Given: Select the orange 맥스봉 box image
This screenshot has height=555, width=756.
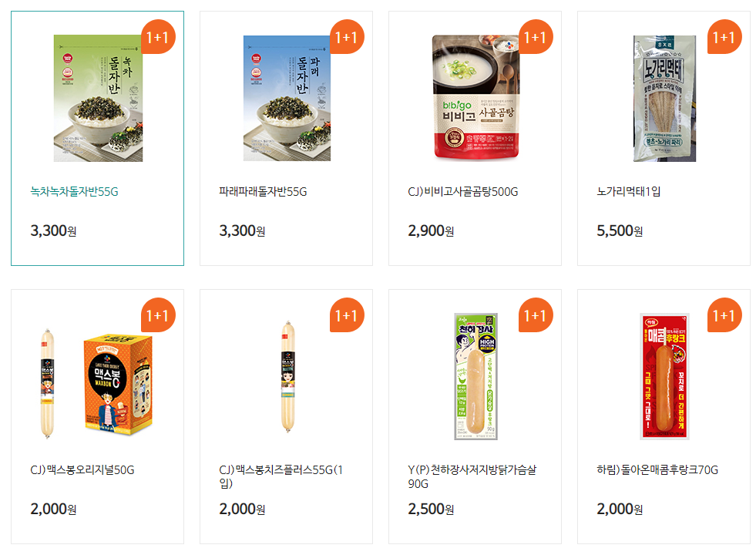Looking at the screenshot, I should [x=118, y=384].
